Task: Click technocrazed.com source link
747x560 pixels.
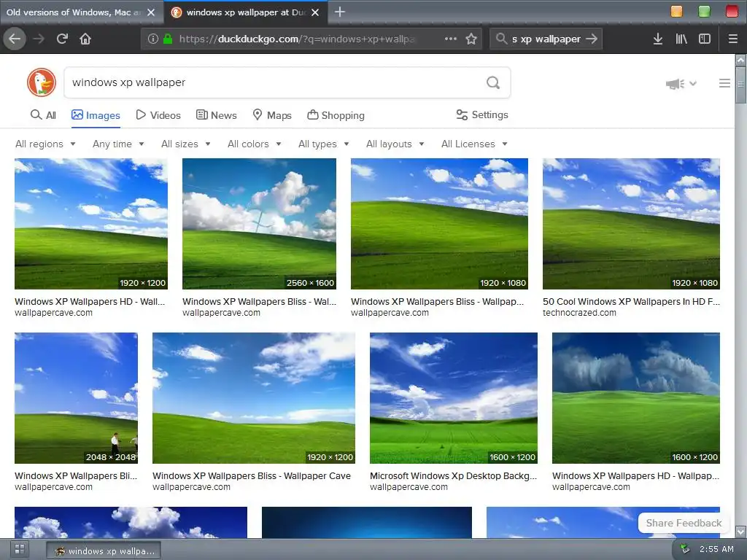Action: click(579, 313)
